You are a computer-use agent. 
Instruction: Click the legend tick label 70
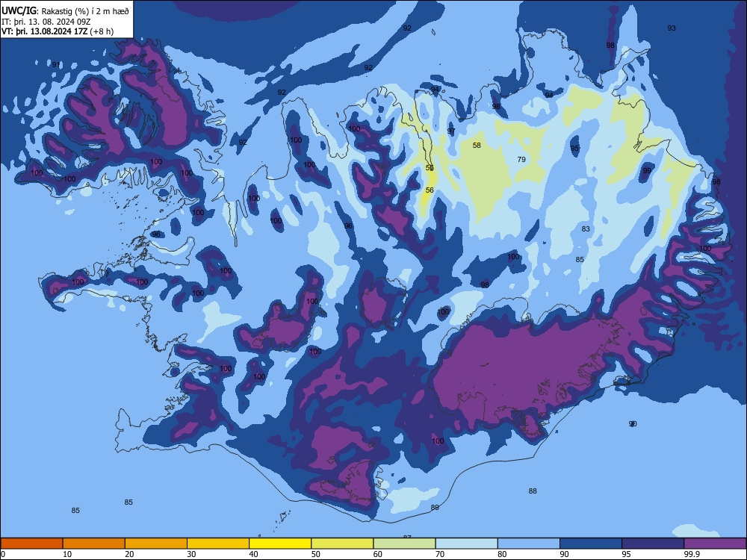(440, 554)
